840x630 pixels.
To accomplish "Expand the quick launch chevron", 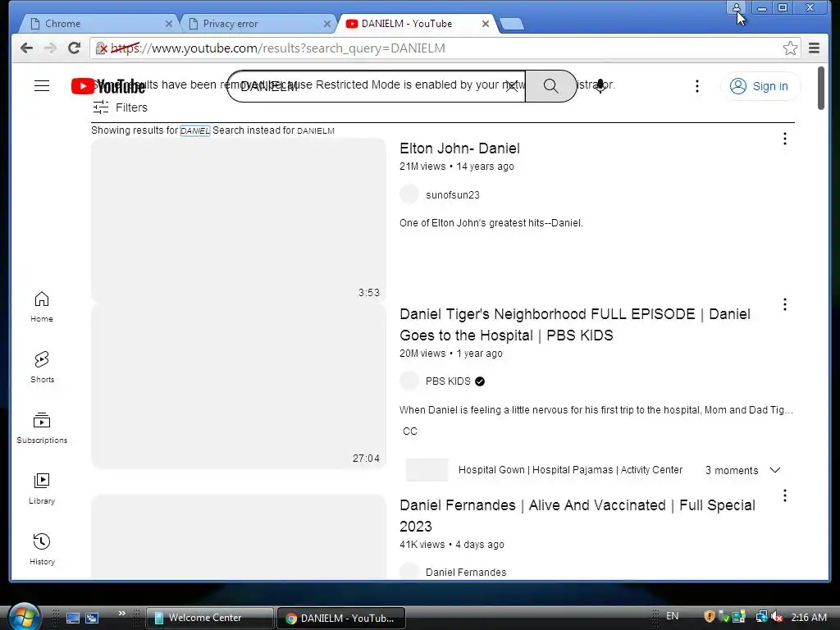I will [121, 614].
